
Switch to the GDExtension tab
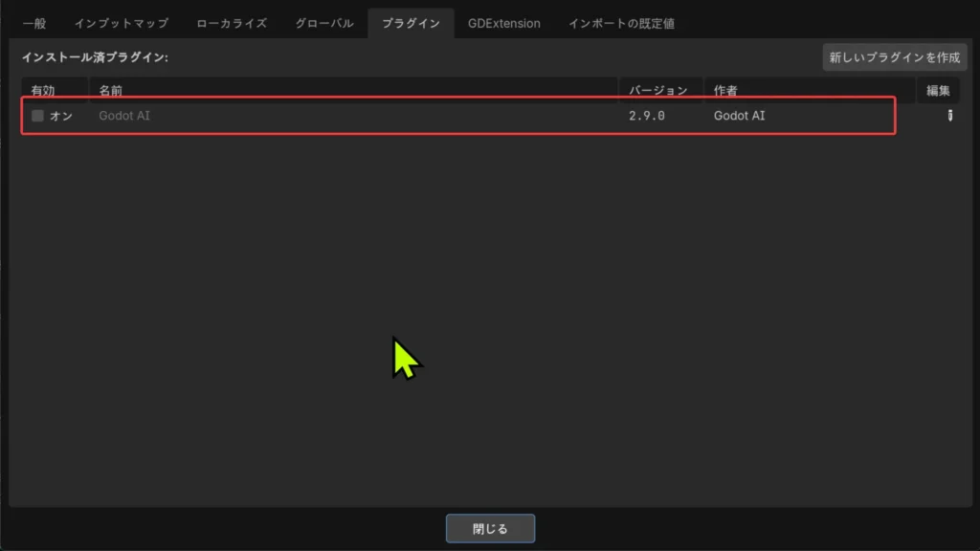(x=503, y=24)
